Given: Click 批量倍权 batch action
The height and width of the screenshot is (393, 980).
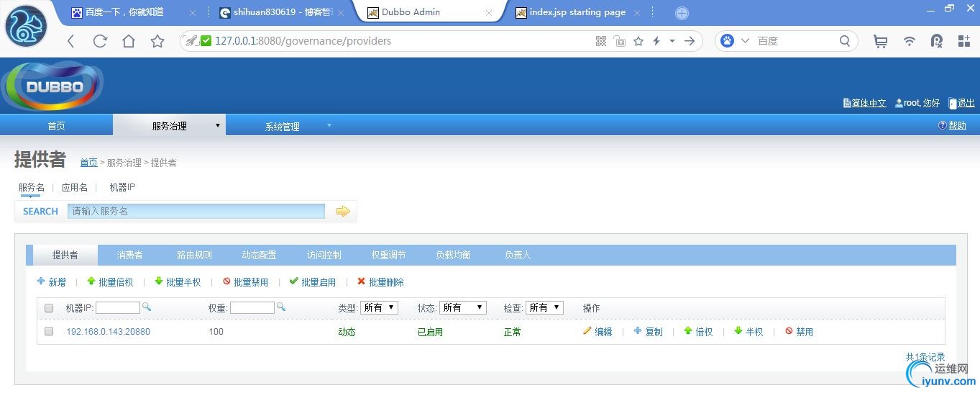Looking at the screenshot, I should pos(110,282).
